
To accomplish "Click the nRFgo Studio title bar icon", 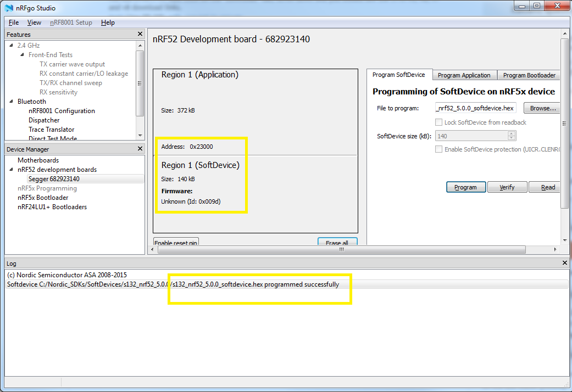I will coord(9,8).
